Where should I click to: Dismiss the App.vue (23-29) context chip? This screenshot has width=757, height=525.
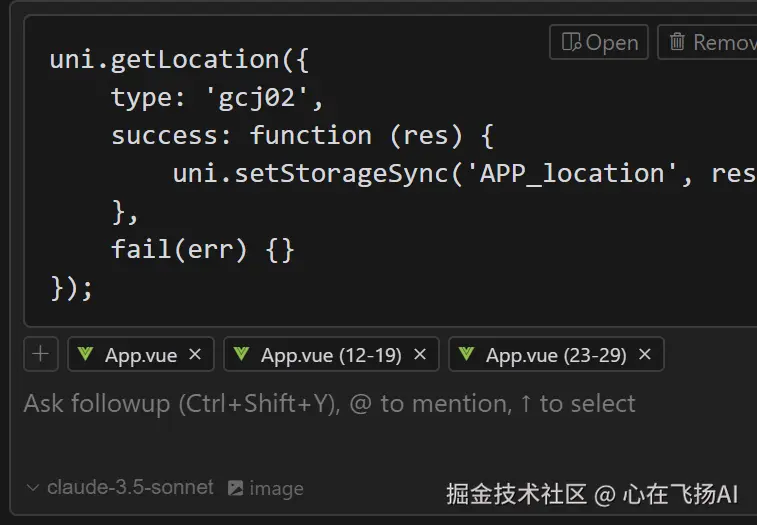645,354
